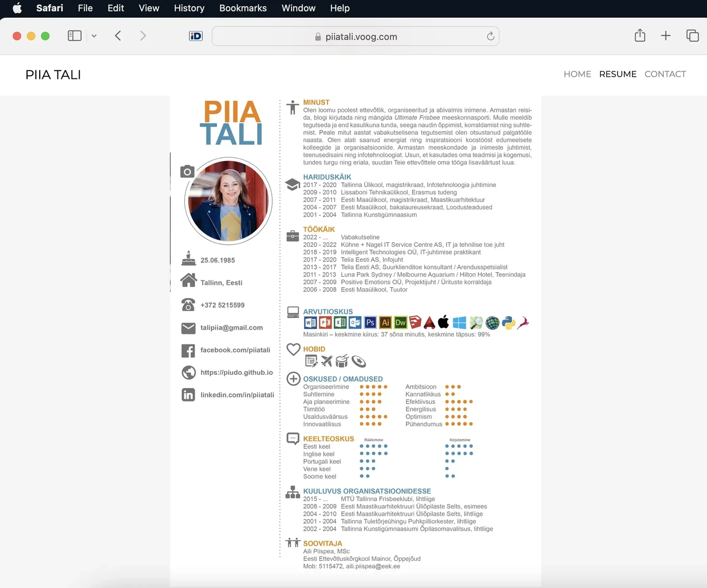This screenshot has width=707, height=588.
Task: Click the PIIA TALI site title
Action: [53, 75]
